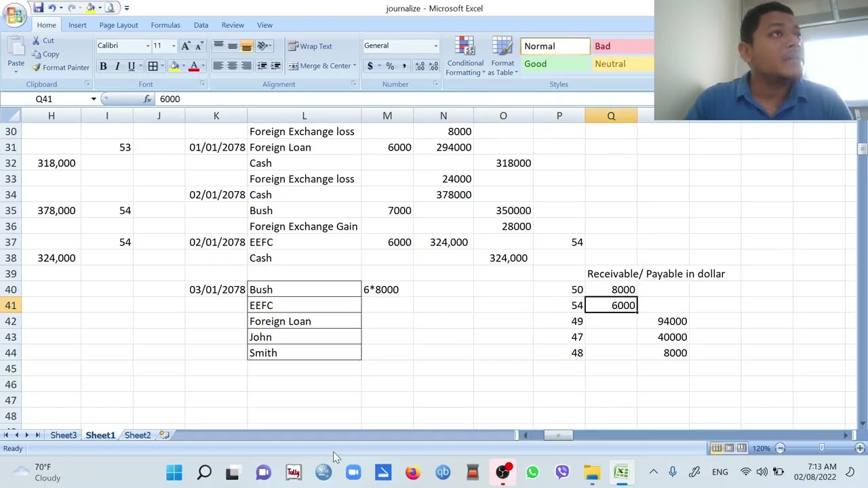Toggle Center horizontal alignment
Viewport: 868px width, 488px height.
pos(232,66)
